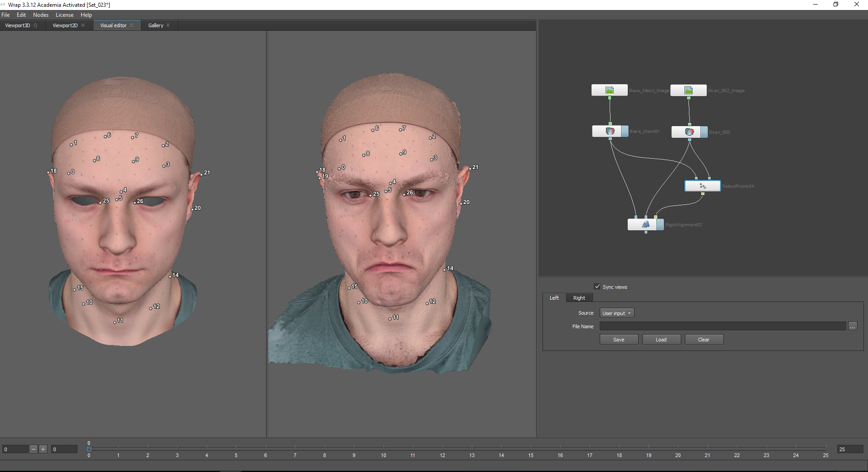Select the Visual editor tab
This screenshot has width=868, height=472.
click(117, 25)
